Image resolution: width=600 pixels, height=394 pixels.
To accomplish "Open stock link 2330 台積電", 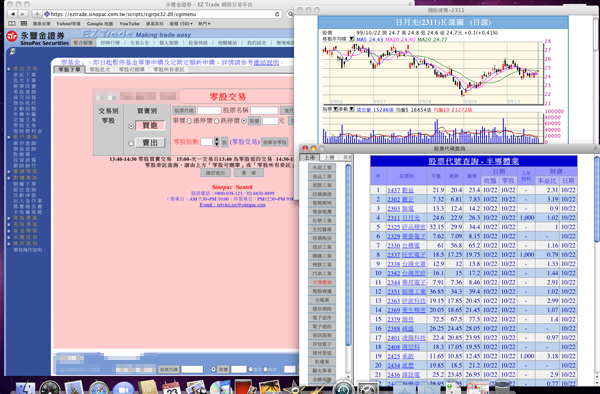I will [x=403, y=245].
